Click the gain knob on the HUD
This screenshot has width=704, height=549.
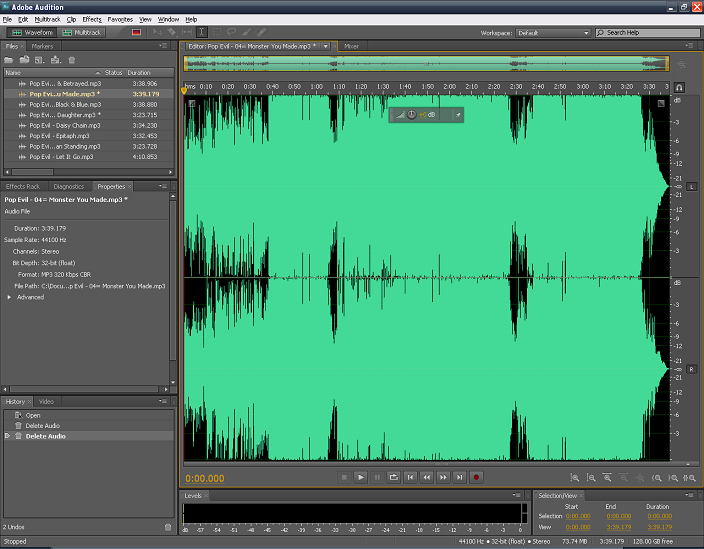tap(411, 115)
